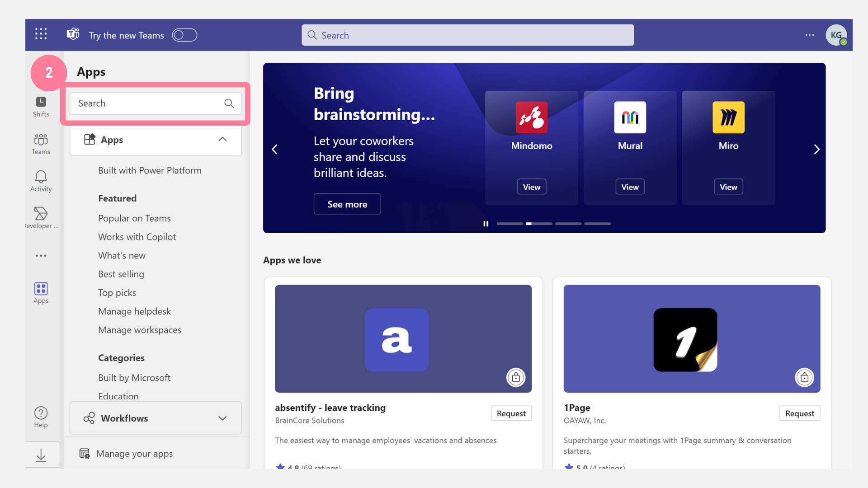Request the absentify app
868x488 pixels.
click(511, 413)
